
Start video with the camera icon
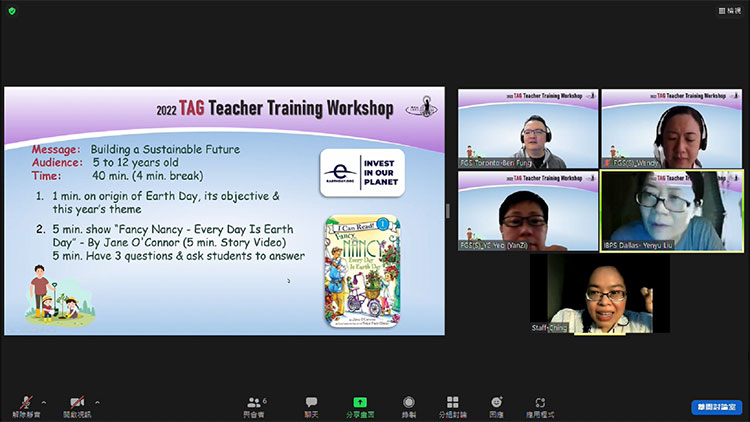click(77, 402)
